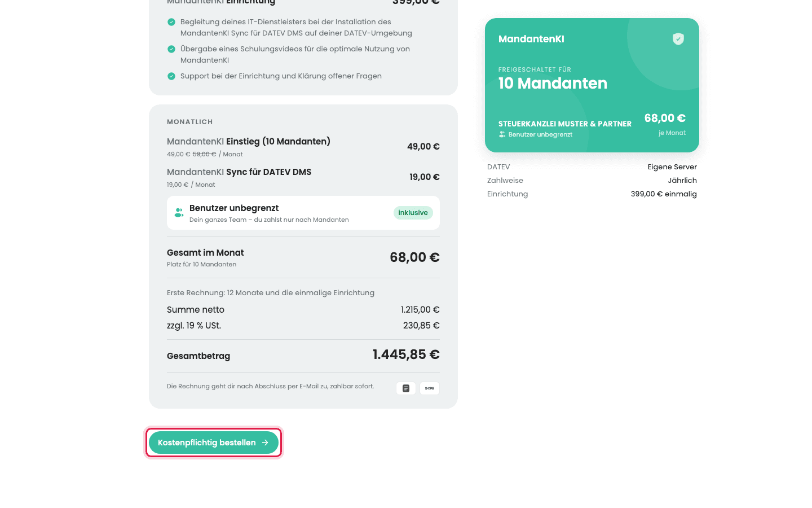This screenshot has width=812, height=508.
Task: Click the 'Gesamt im Monat' label
Action: [x=205, y=253]
